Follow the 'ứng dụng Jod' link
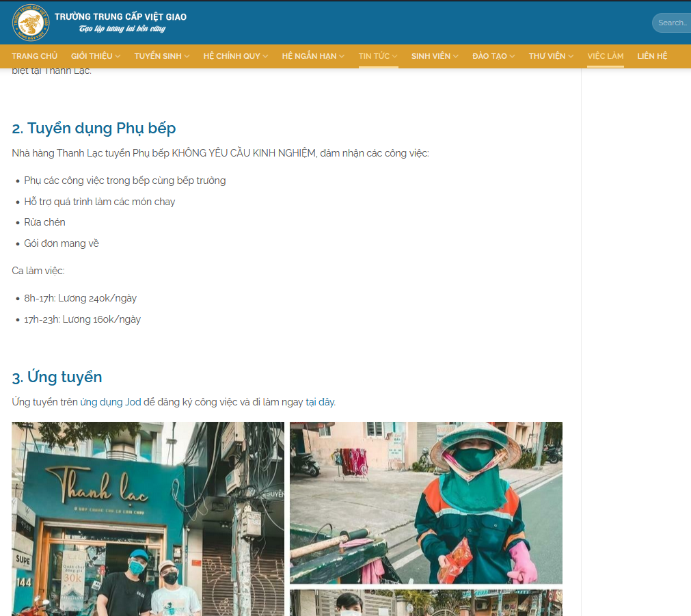 pos(111,402)
